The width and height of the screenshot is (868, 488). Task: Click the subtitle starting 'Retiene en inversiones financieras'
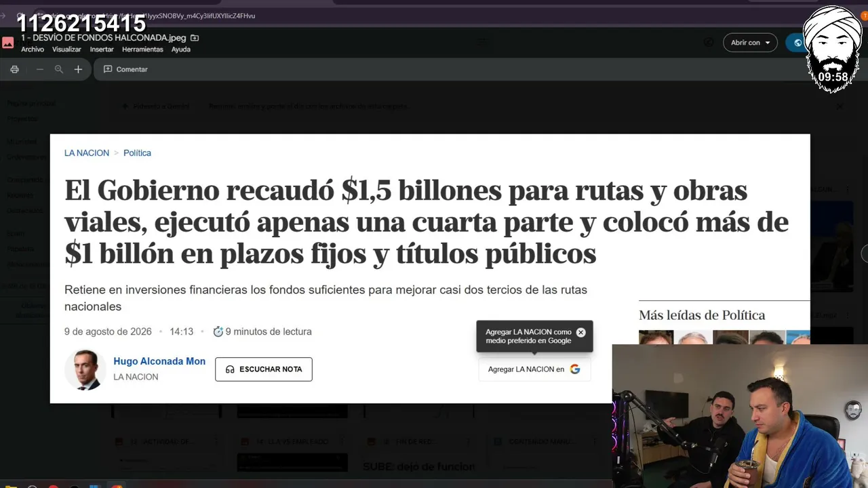point(325,298)
